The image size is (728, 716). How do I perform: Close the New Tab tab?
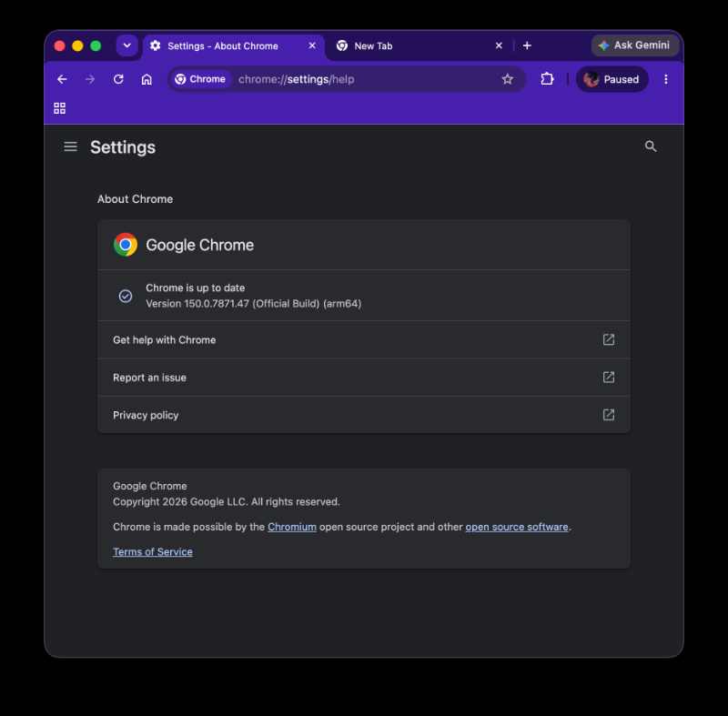tap(499, 45)
